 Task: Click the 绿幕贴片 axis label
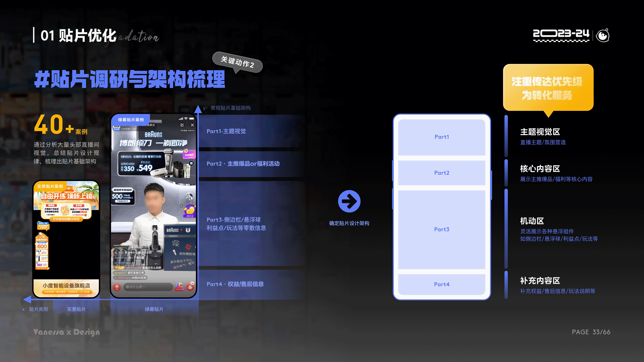pos(154,309)
